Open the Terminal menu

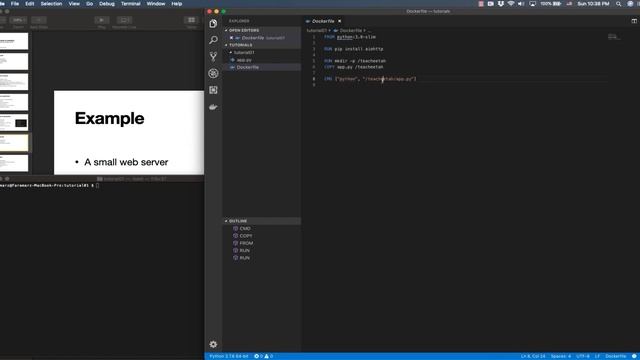(x=131, y=4)
